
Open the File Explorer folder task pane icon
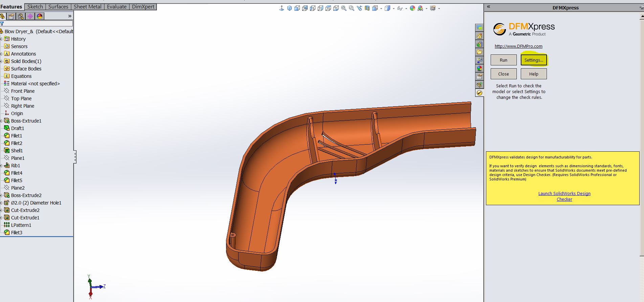click(479, 52)
